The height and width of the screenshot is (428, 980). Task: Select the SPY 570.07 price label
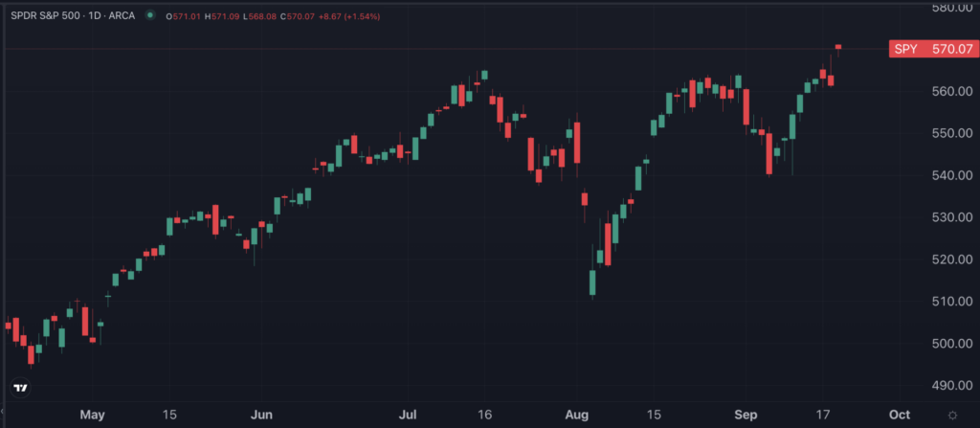coord(934,49)
